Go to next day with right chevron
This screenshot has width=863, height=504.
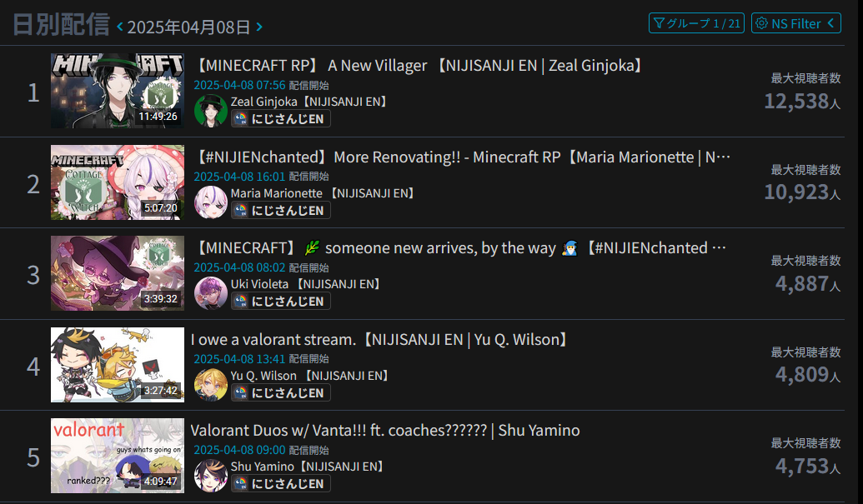click(x=259, y=27)
